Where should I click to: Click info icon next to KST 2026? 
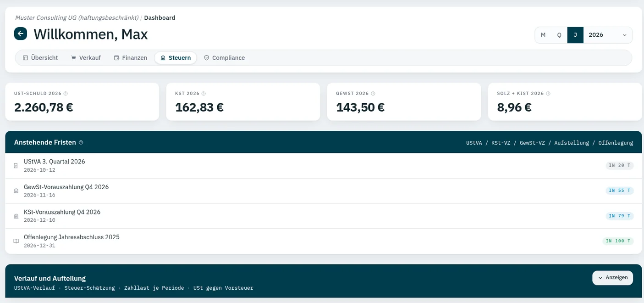(x=204, y=94)
